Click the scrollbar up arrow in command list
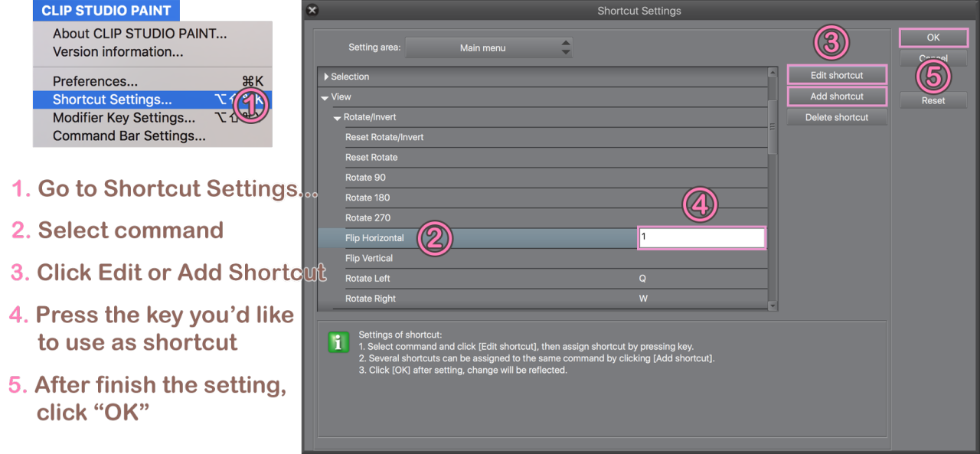The height and width of the screenshot is (454, 980). point(773,73)
